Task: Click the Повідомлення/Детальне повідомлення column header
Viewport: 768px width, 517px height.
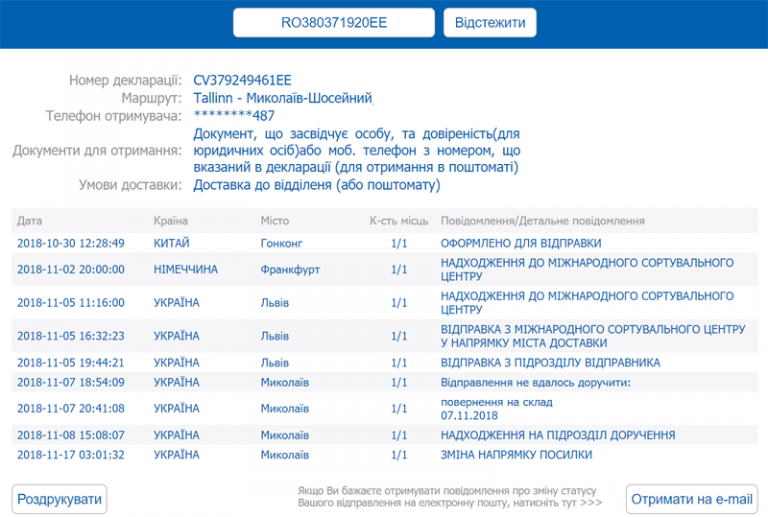Action: [543, 221]
